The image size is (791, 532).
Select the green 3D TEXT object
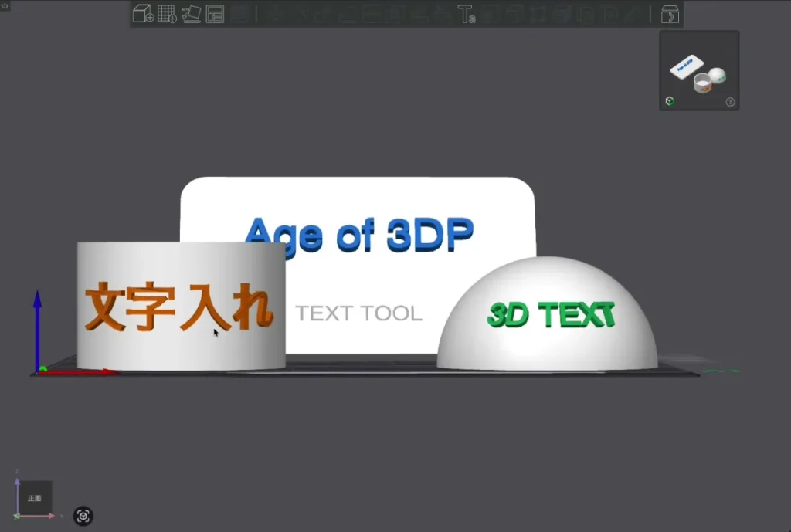coord(551,315)
